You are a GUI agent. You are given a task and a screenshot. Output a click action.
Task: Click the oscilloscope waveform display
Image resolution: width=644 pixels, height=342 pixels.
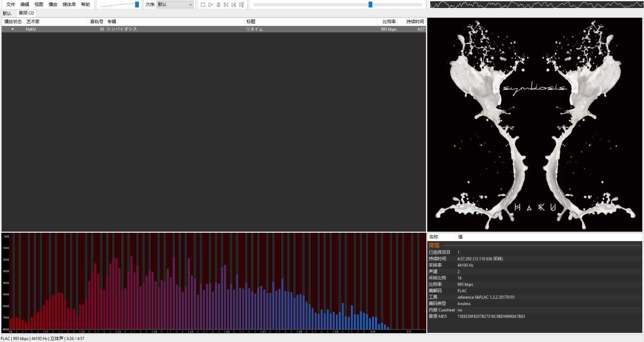pos(537,5)
